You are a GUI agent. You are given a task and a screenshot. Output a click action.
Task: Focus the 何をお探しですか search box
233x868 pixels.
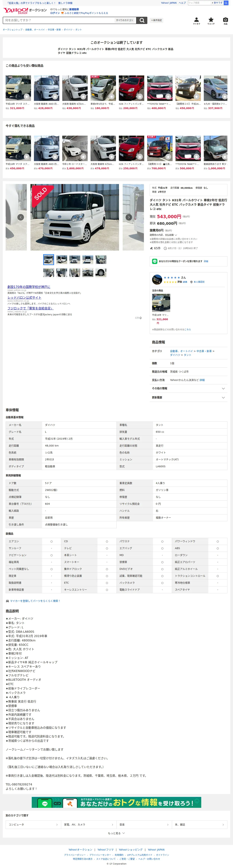[x=58, y=20]
